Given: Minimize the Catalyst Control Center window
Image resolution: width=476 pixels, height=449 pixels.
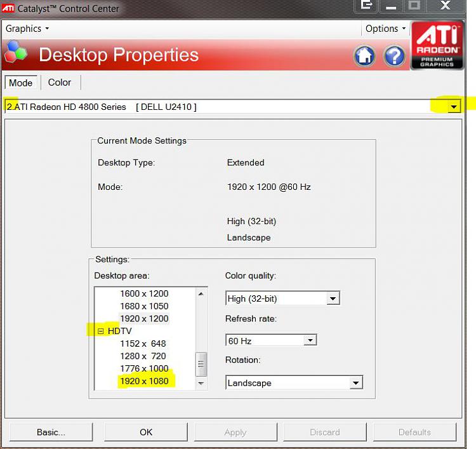Looking at the screenshot, I should (x=391, y=6).
